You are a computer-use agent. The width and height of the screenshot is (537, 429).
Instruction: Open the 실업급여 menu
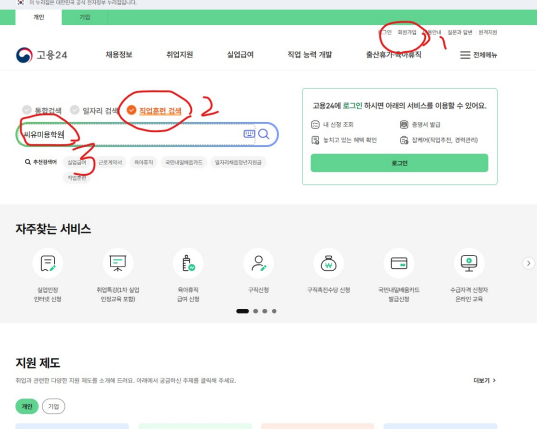(x=240, y=55)
